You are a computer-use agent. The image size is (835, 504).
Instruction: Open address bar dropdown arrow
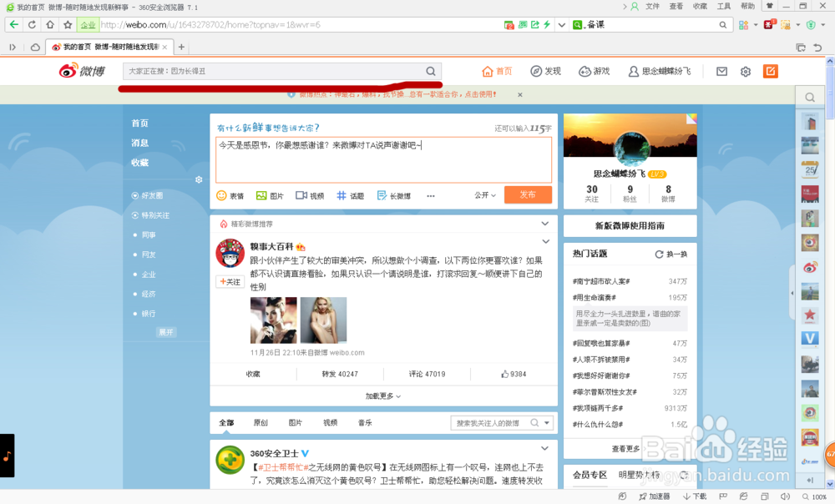tap(562, 25)
